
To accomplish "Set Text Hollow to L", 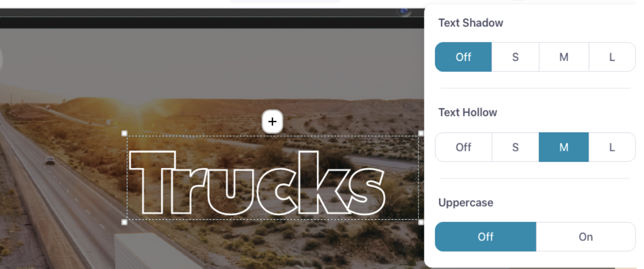I will [x=612, y=147].
